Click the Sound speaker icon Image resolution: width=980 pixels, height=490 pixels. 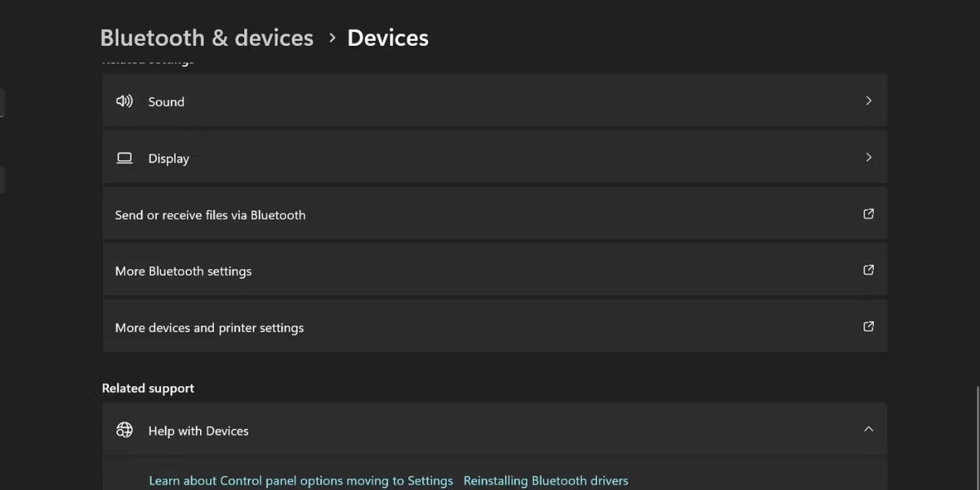(x=124, y=101)
